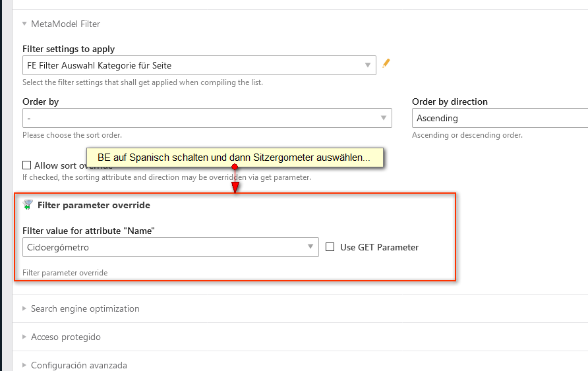The width and height of the screenshot is (588, 371).
Task: Open the Name attribute filter value dropdown
Action: (x=170, y=247)
